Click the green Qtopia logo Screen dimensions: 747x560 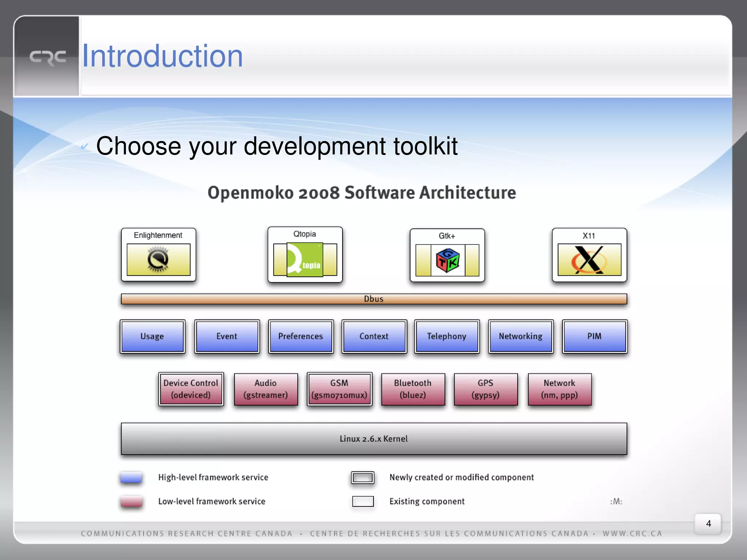pos(305,260)
